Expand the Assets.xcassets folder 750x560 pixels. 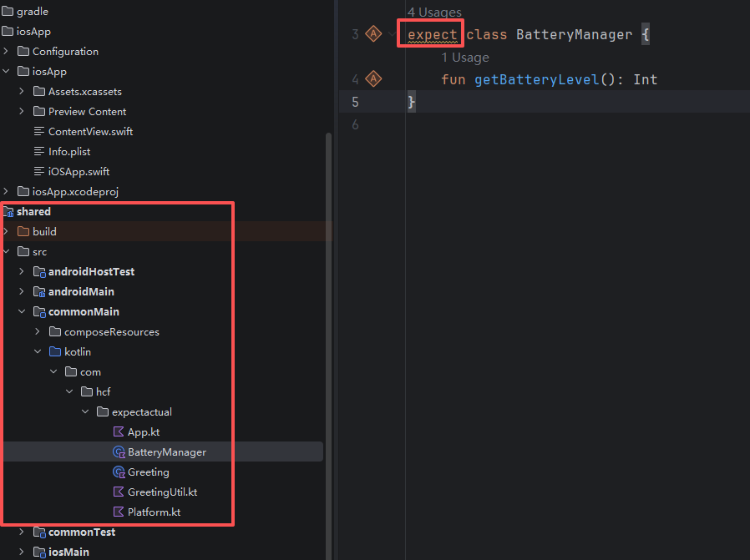(22, 91)
